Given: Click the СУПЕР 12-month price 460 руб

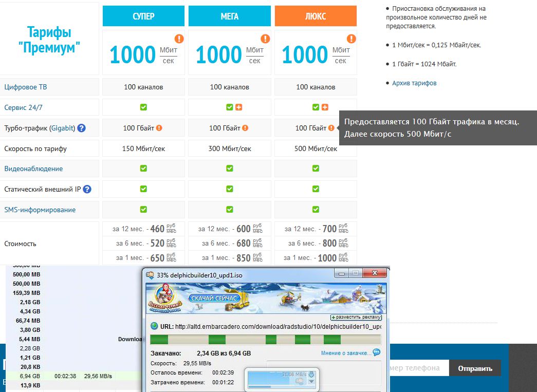Looking at the screenshot, I should coord(143,229).
